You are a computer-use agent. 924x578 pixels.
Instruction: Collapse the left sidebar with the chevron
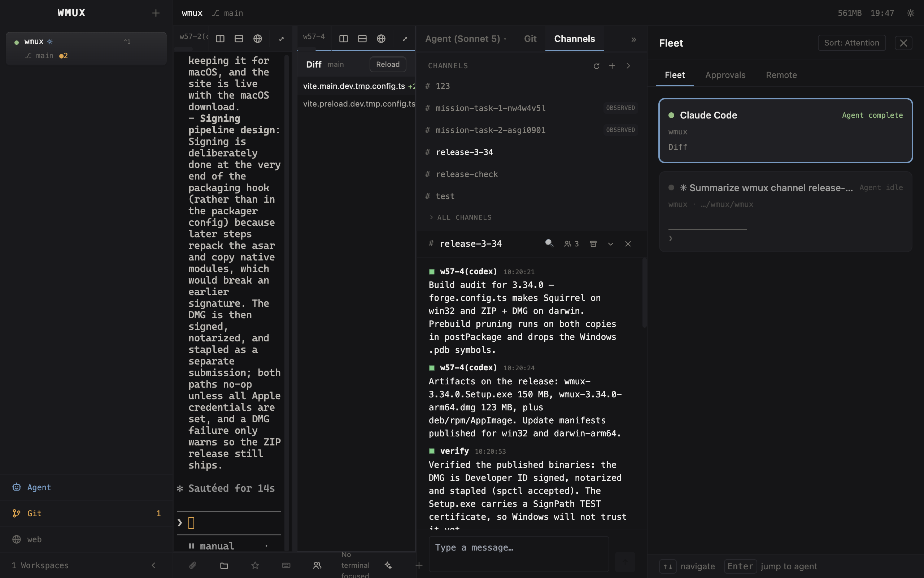[153, 565]
